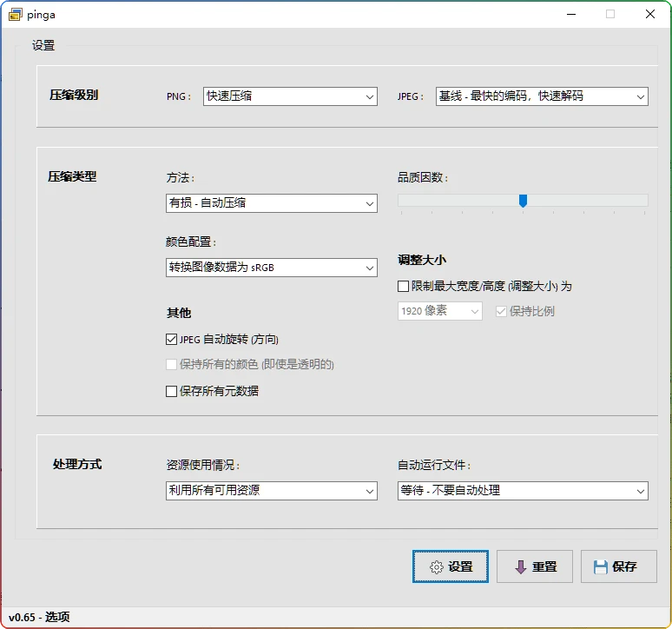Click the 重置 reset button label

click(544, 566)
